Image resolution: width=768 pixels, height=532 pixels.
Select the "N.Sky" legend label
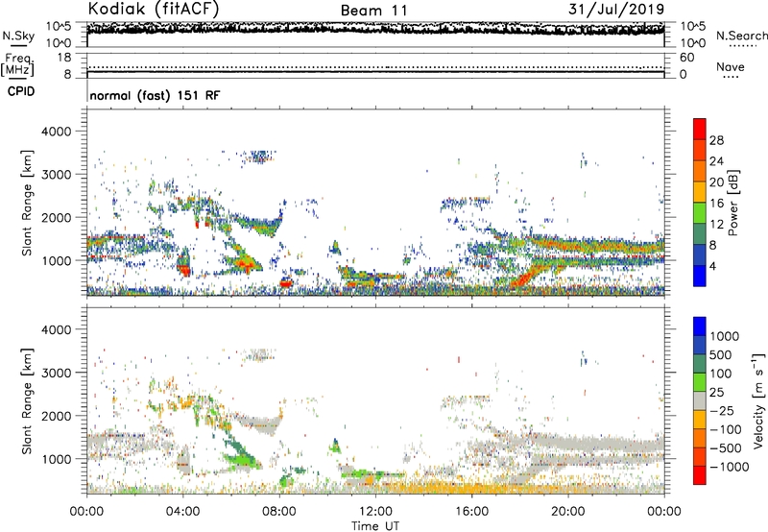[x=18, y=36]
